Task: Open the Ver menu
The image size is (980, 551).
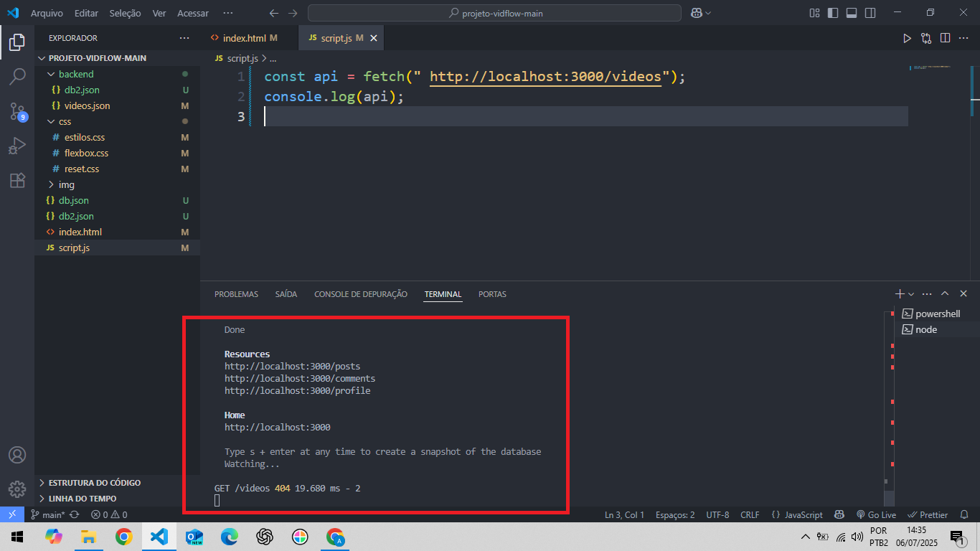Action: click(159, 13)
